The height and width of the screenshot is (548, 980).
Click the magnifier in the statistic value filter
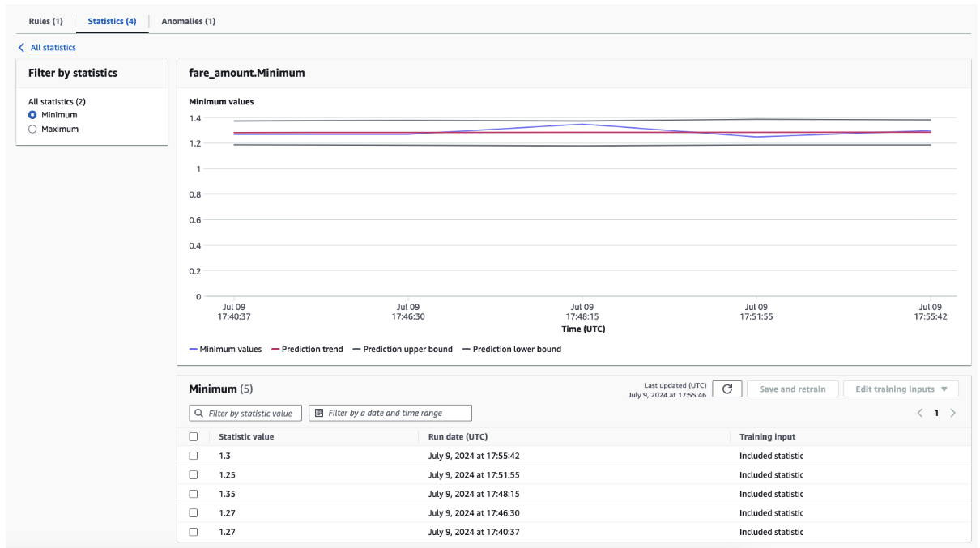coord(199,413)
